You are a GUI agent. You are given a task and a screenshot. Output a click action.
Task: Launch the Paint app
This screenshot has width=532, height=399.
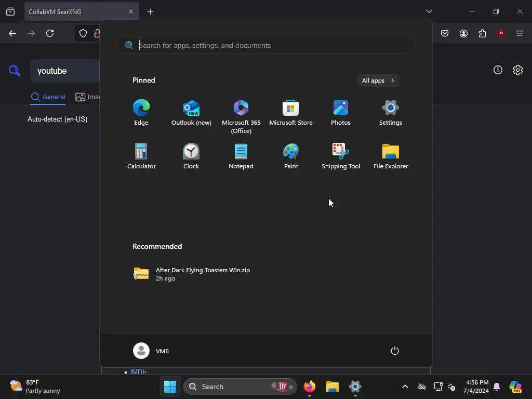pos(291,156)
